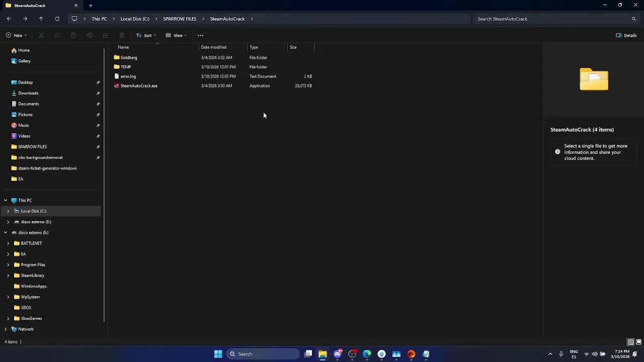Screen dimensions: 644x362
Task: Click the search magnifier icon
Action: (x=633, y=19)
